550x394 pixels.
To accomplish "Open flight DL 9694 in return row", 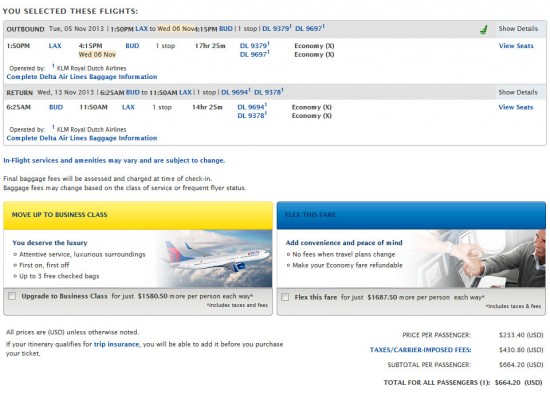I will point(252,107).
